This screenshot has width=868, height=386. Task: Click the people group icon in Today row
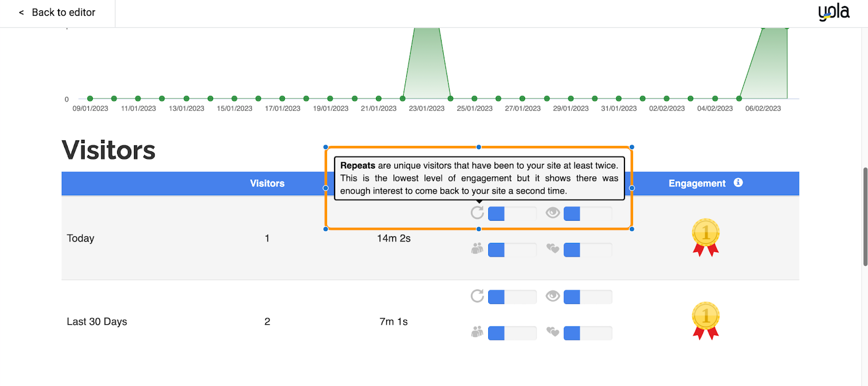click(477, 249)
